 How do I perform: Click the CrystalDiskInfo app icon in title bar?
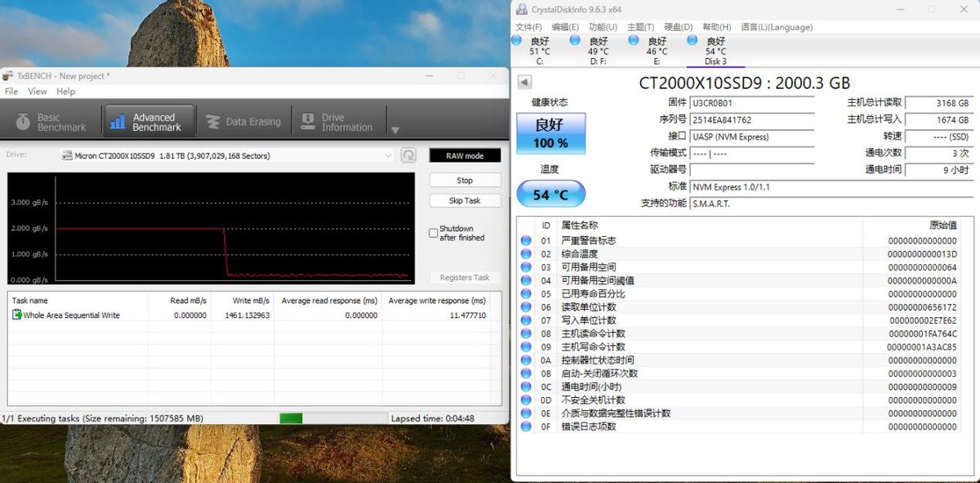(x=521, y=9)
